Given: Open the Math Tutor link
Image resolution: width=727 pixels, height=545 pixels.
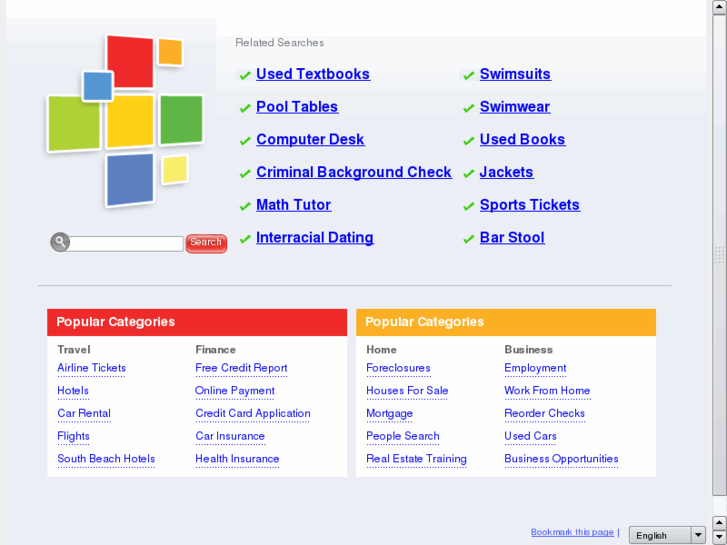Looking at the screenshot, I should 293,205.
